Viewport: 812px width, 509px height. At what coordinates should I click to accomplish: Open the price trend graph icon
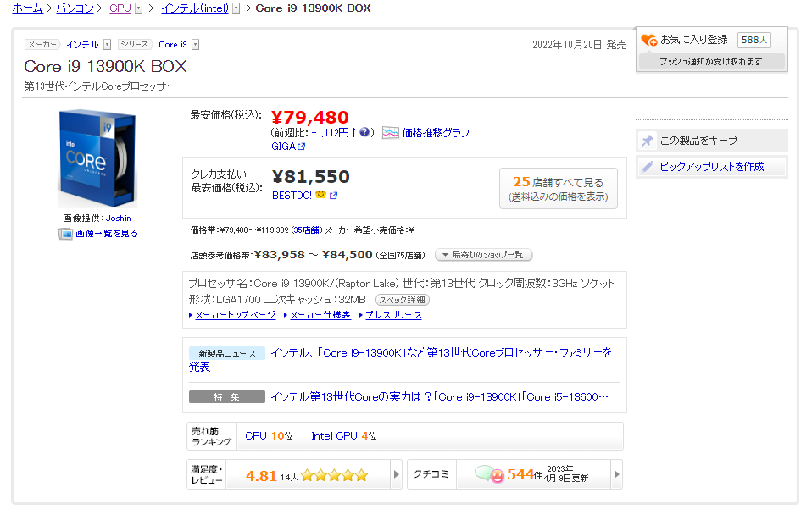point(391,133)
